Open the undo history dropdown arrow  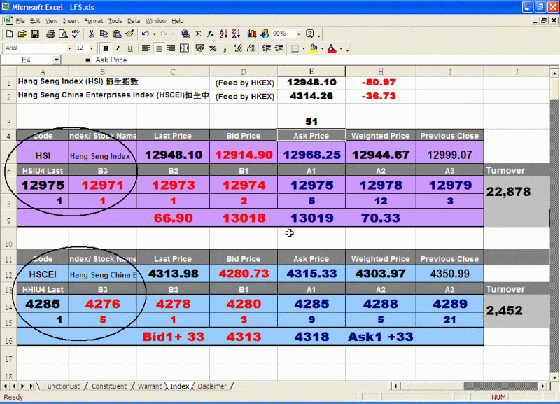click(154, 34)
